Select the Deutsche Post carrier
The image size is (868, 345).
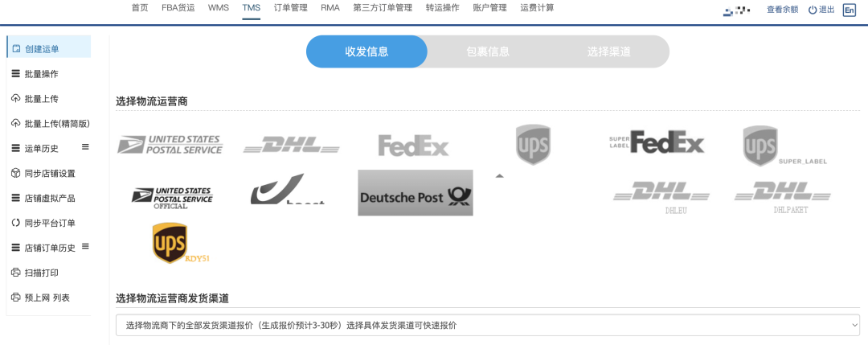coord(416,193)
